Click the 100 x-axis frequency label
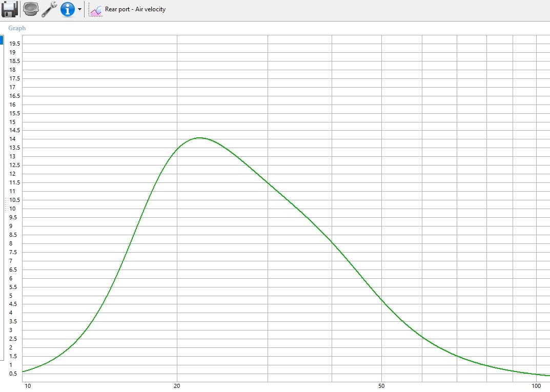This screenshot has width=550, height=392. pos(536,386)
